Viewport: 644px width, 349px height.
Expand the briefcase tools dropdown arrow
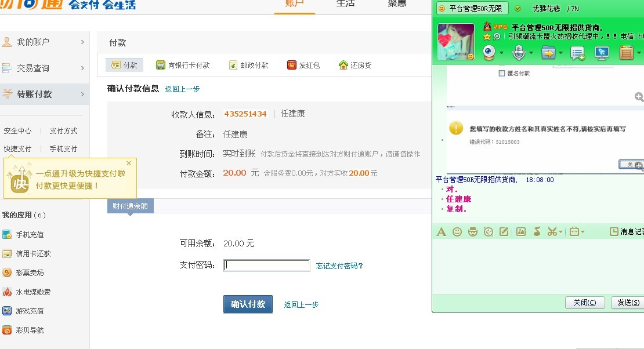click(x=583, y=232)
